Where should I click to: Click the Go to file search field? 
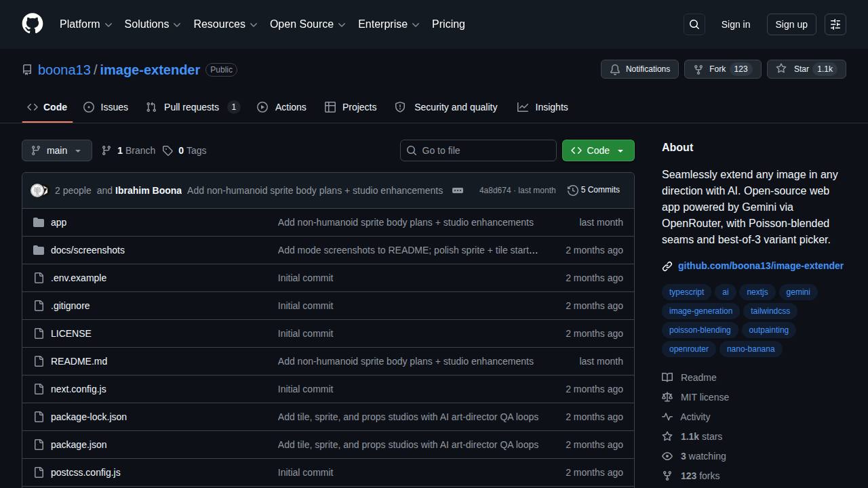[478, 150]
